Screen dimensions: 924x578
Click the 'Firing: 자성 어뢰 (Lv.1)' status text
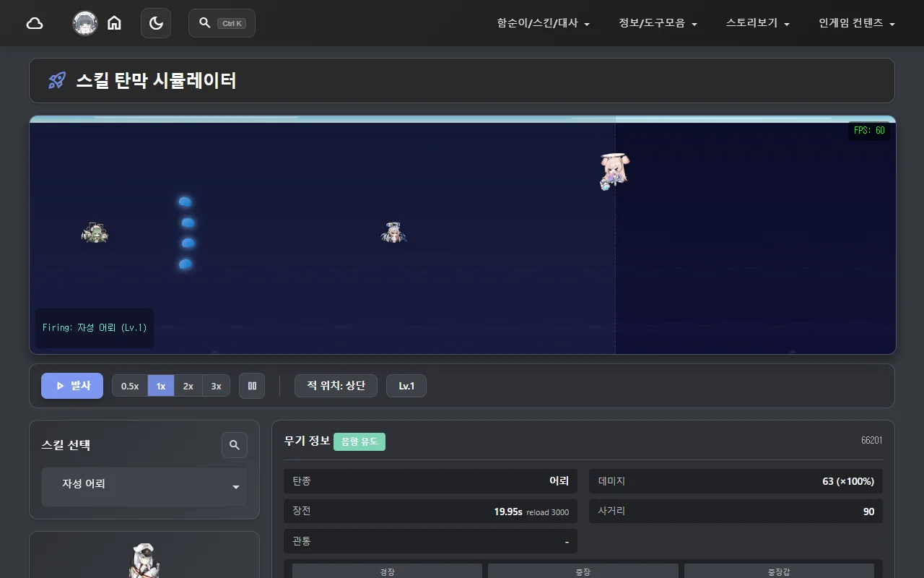click(95, 328)
